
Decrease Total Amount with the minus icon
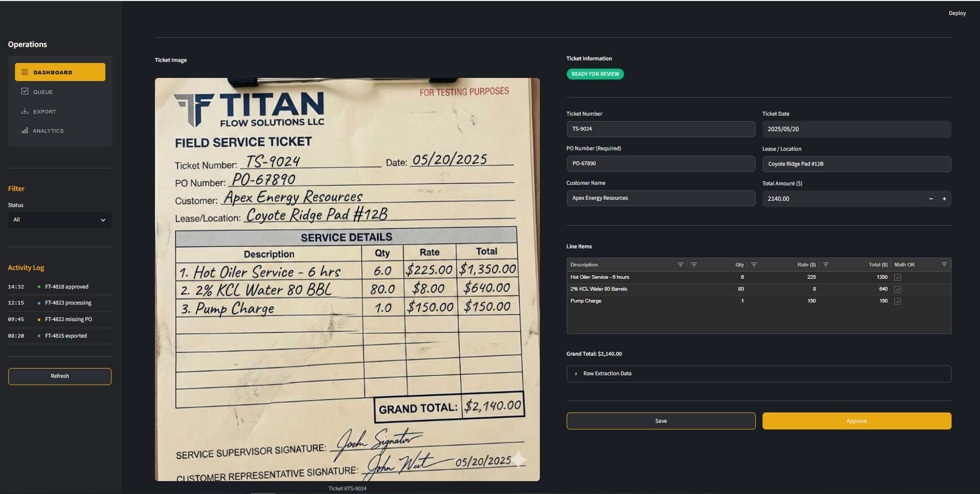click(931, 199)
